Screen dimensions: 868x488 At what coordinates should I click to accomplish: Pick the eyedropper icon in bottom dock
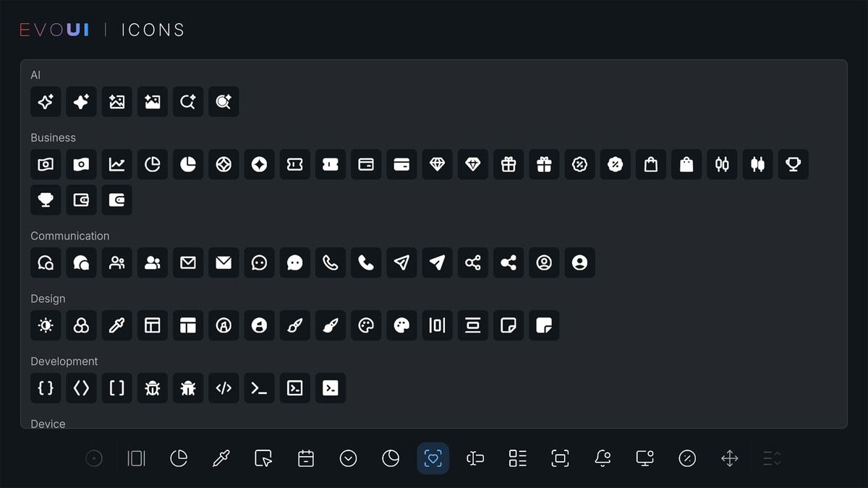pyautogui.click(x=221, y=458)
